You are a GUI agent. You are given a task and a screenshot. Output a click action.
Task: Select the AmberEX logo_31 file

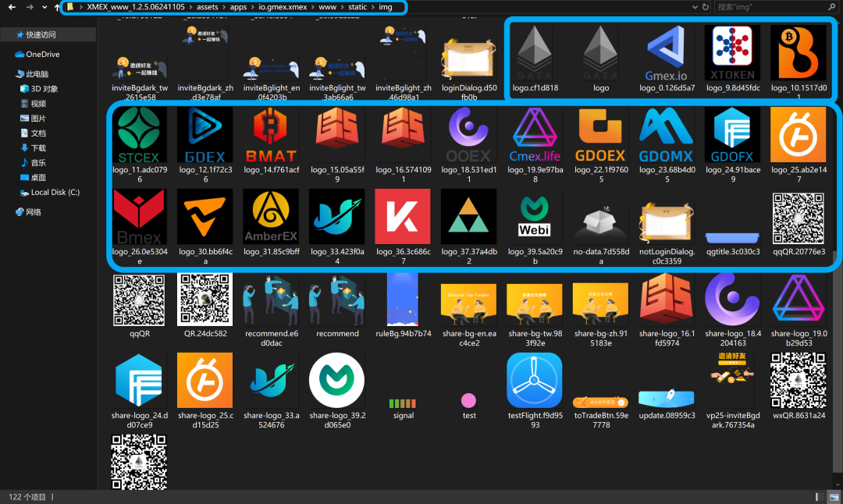pyautogui.click(x=271, y=217)
